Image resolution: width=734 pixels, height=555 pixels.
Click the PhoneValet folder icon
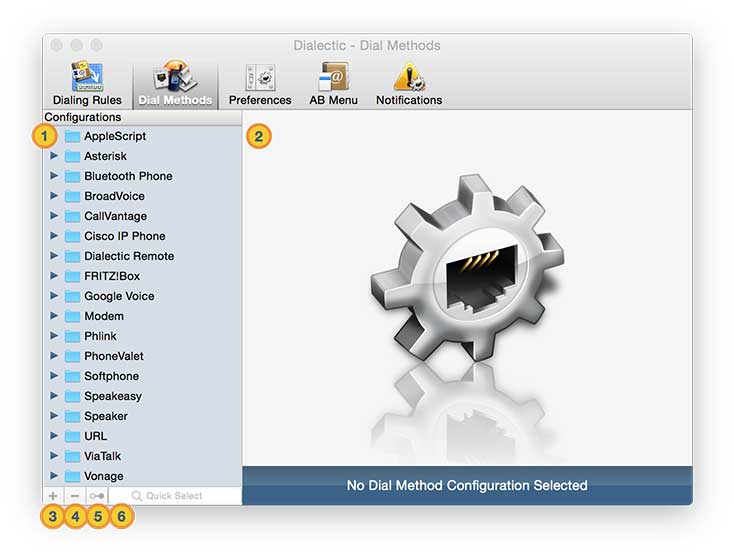(72, 356)
